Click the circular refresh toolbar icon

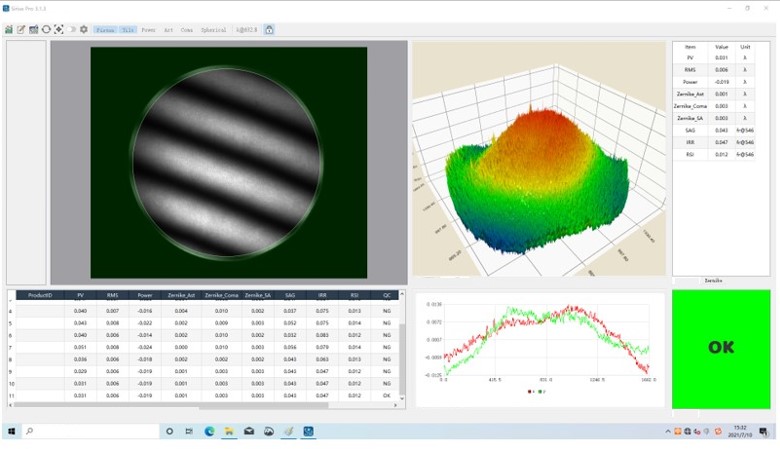coord(46,30)
